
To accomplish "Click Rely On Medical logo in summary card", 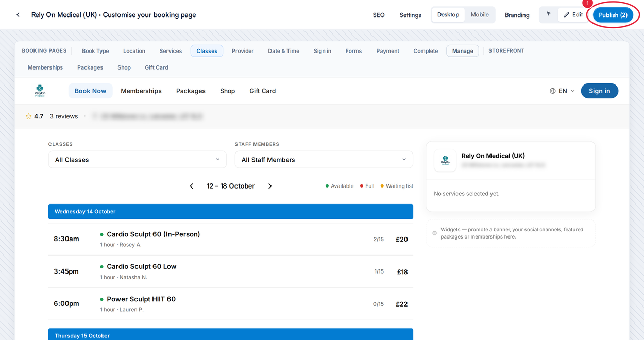I will tap(445, 160).
